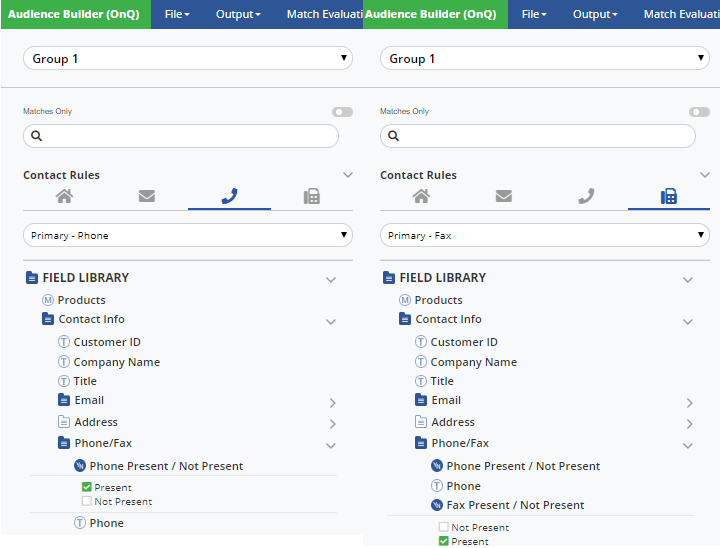Expand the Email folder arrow in the right panel
The image size is (720, 548).
[x=689, y=402]
